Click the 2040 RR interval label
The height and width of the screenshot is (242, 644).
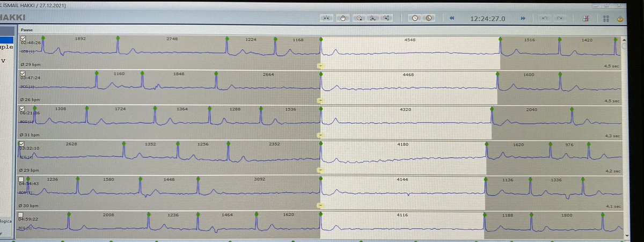point(531,109)
